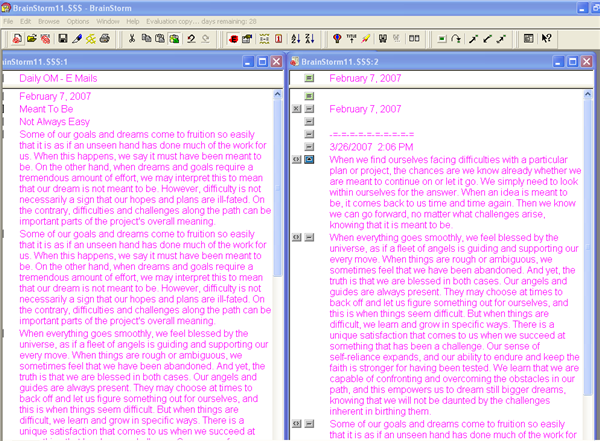600x441 pixels.
Task: Click the hot-air balloon icon
Action: coord(337,39)
